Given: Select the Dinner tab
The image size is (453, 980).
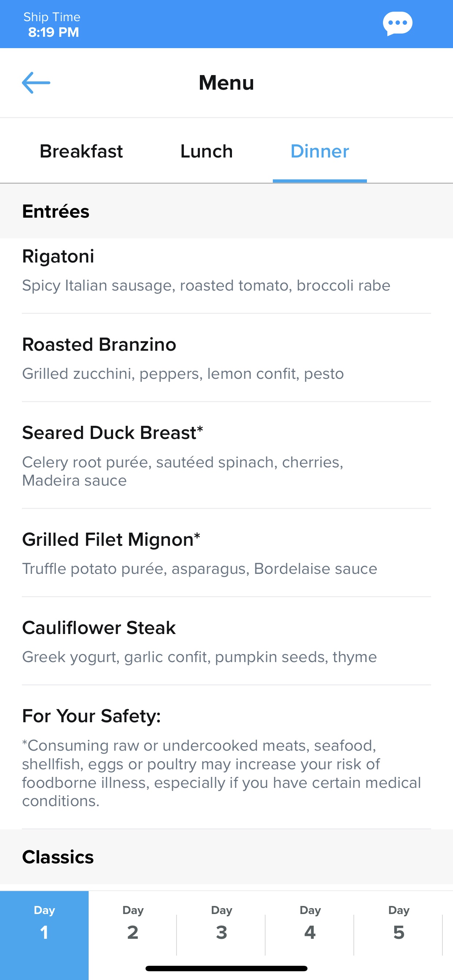Looking at the screenshot, I should (320, 151).
